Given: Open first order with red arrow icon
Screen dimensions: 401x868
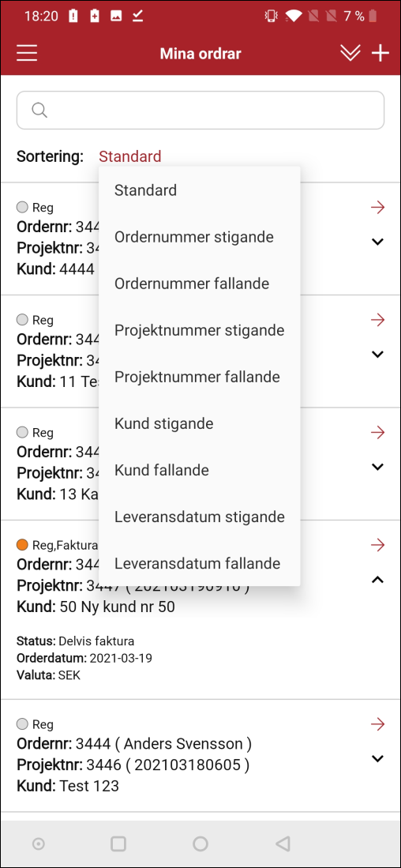Looking at the screenshot, I should tap(378, 208).
